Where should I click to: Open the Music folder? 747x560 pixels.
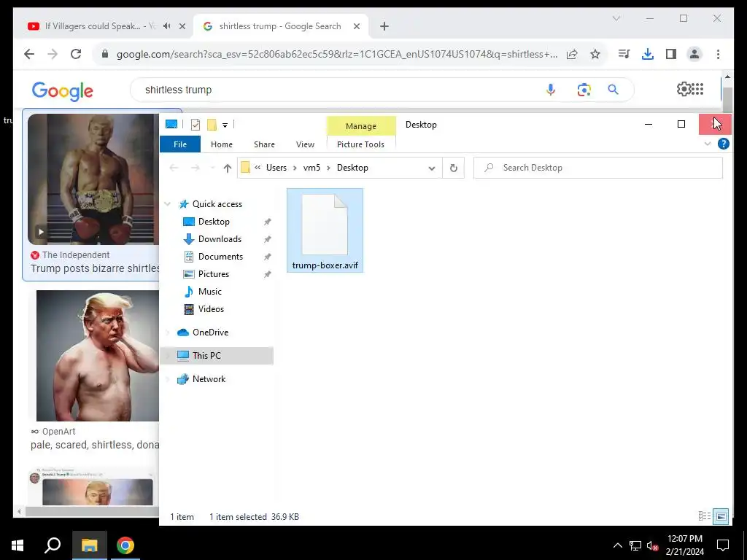coord(209,292)
